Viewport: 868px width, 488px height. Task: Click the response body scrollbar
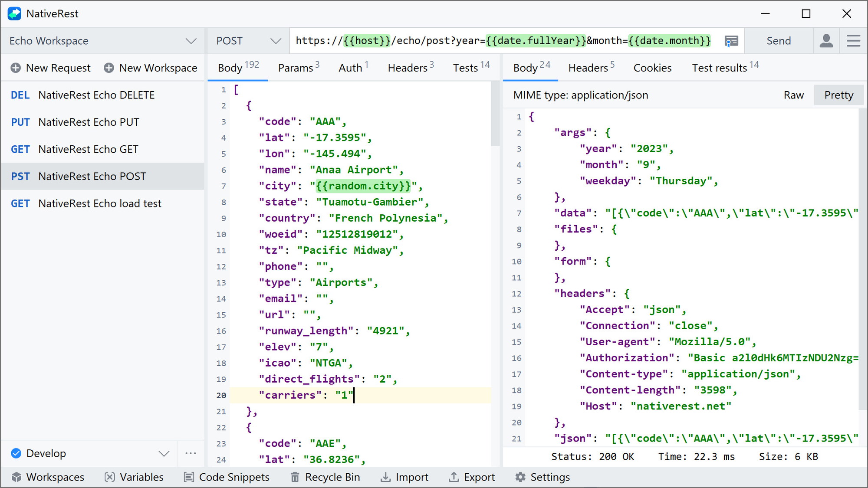(x=862, y=259)
